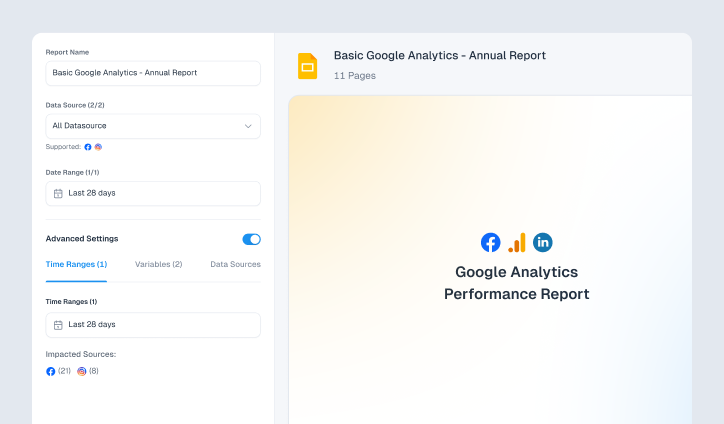Viewport: 724px width, 424px height.
Task: Click the LinkedIn logo on the report cover
Action: click(x=543, y=242)
